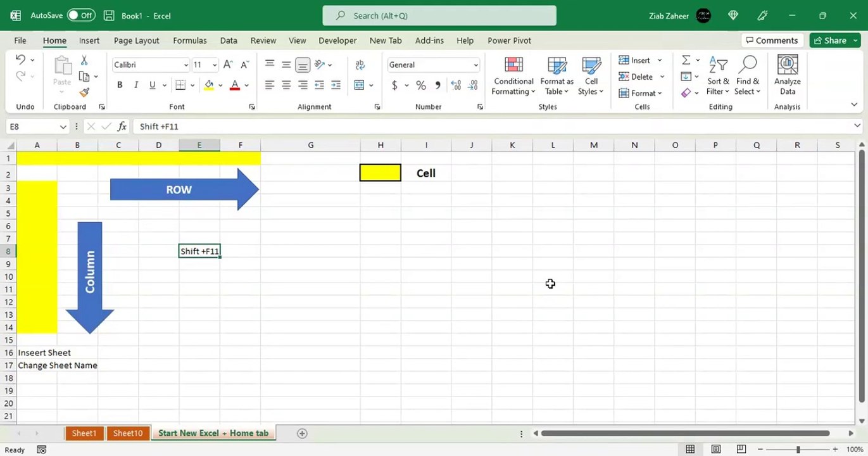This screenshot has width=868, height=456.
Task: Apply Underline formatting
Action: [152, 85]
